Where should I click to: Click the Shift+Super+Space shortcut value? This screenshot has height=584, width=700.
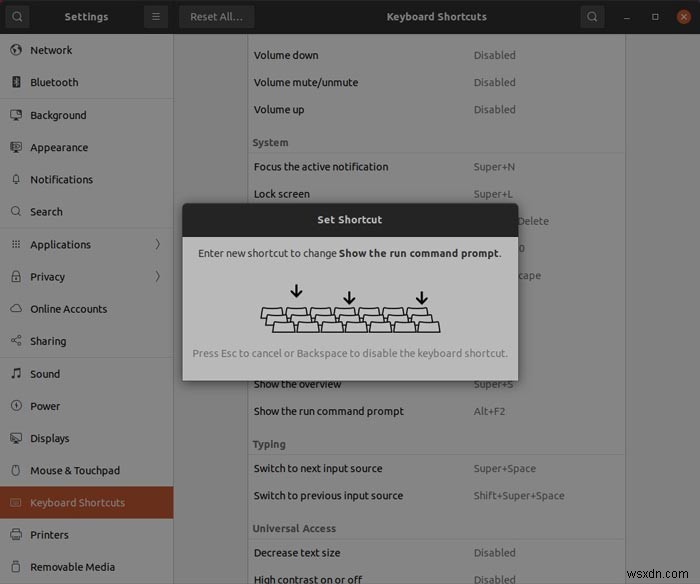tap(519, 496)
